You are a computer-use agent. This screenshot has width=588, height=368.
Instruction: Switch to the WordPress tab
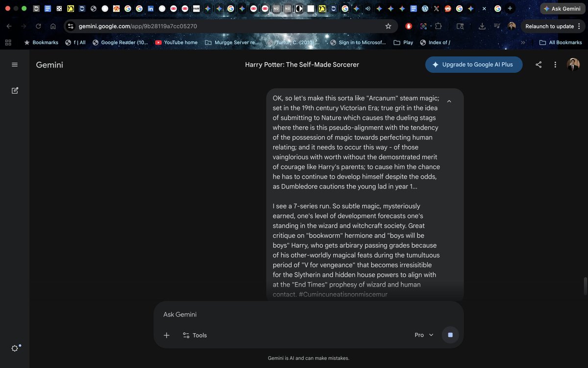coord(425,8)
